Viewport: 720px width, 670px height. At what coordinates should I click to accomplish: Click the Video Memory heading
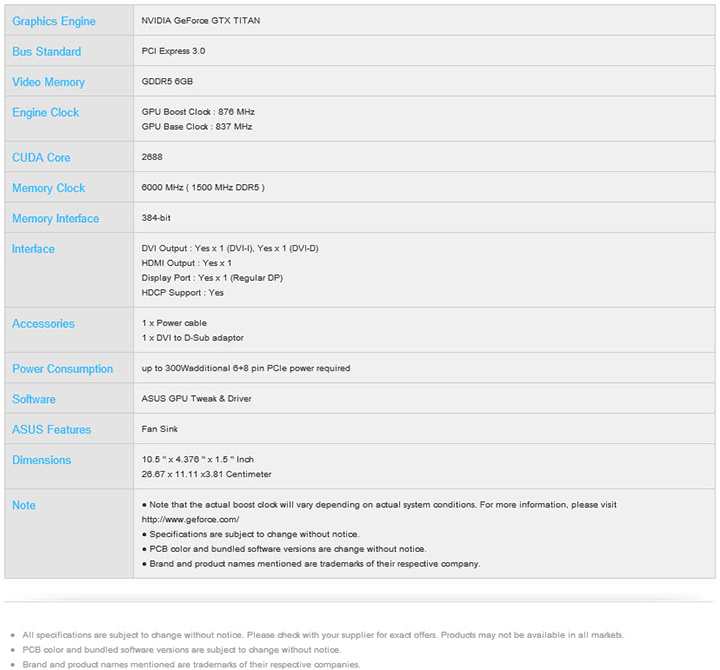[48, 82]
